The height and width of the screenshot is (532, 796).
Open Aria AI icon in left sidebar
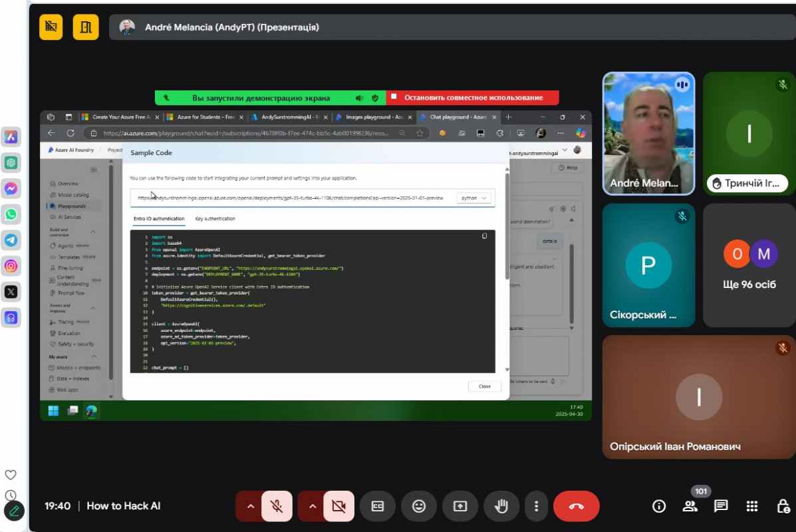(11, 137)
